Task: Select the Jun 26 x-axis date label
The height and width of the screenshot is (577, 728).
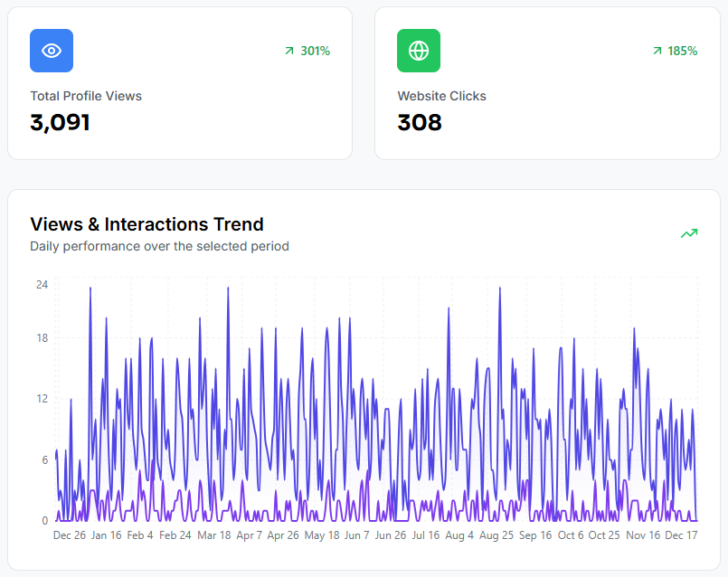Action: pos(390,535)
